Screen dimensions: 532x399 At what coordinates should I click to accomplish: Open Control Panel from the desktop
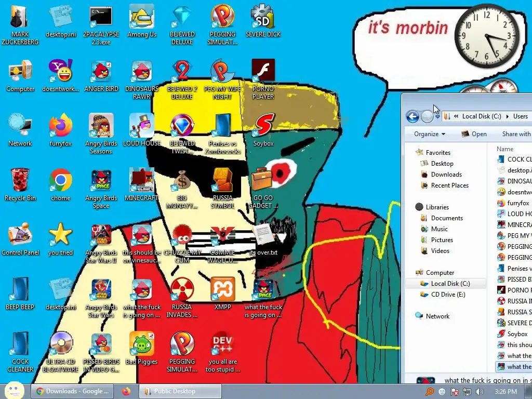pyautogui.click(x=20, y=240)
